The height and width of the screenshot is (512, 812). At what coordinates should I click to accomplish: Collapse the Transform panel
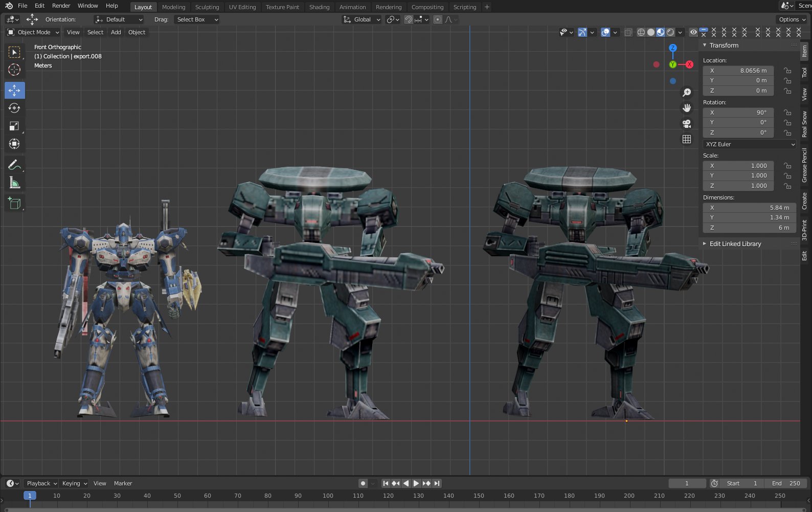tap(705, 45)
